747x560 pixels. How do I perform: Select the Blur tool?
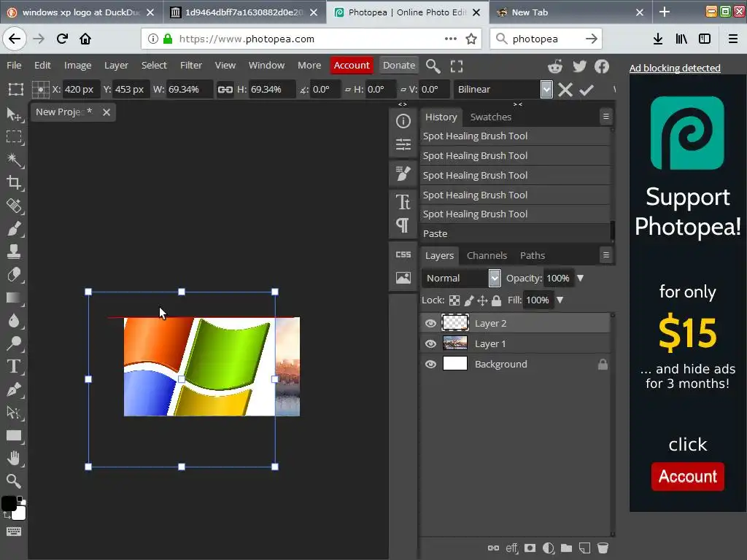click(14, 321)
